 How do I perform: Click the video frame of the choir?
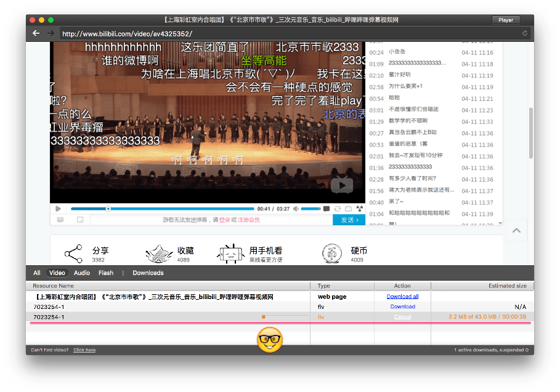(208, 122)
